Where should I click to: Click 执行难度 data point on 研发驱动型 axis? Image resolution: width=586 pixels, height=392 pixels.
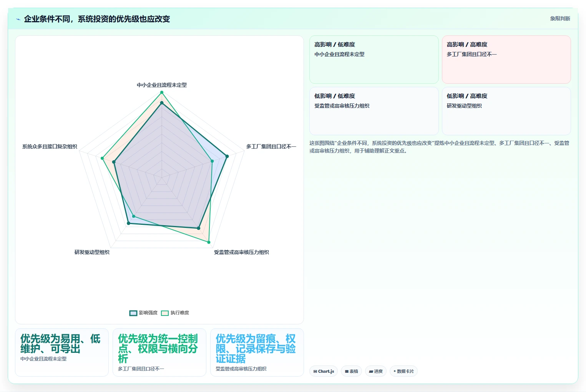pyautogui.click(x=133, y=216)
